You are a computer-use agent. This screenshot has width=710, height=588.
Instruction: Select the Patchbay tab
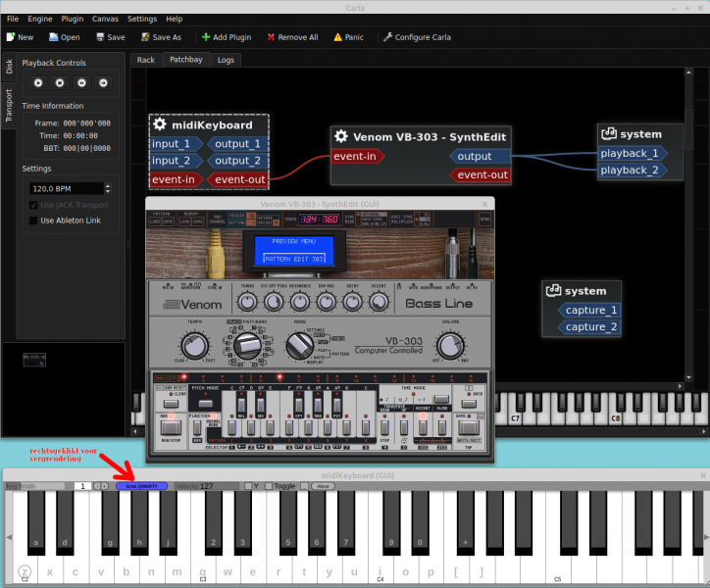[185, 60]
